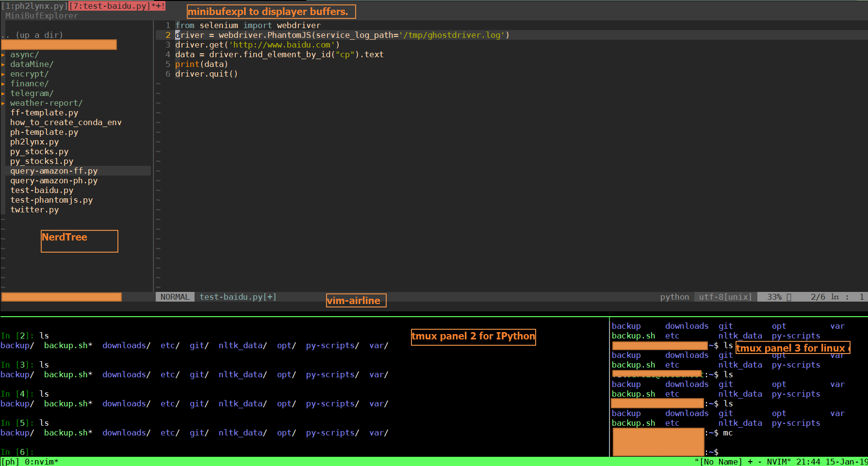Click the NORMAL mode indicator in airline
The width and height of the screenshot is (868, 466).
[x=175, y=297]
